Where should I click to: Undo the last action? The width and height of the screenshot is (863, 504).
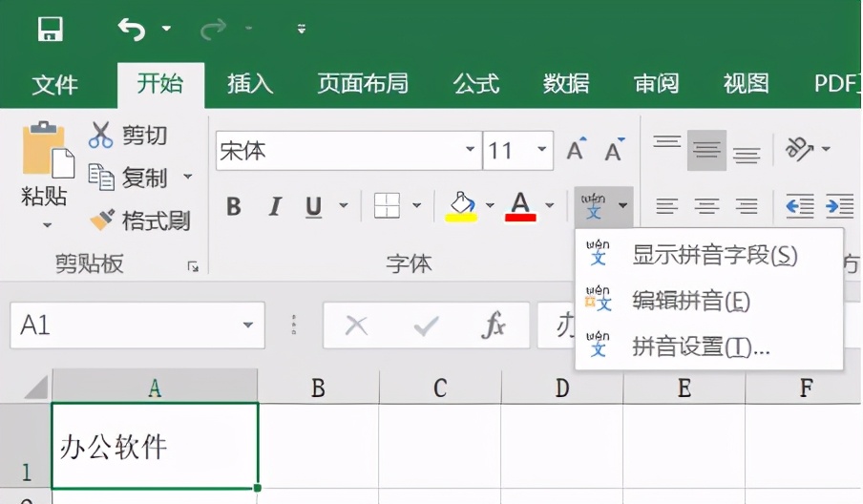point(132,29)
